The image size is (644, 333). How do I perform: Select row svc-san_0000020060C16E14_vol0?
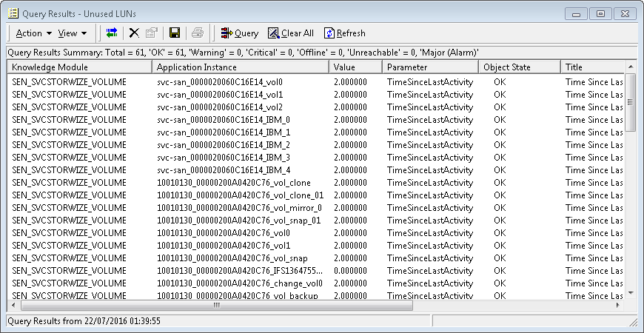(316, 82)
